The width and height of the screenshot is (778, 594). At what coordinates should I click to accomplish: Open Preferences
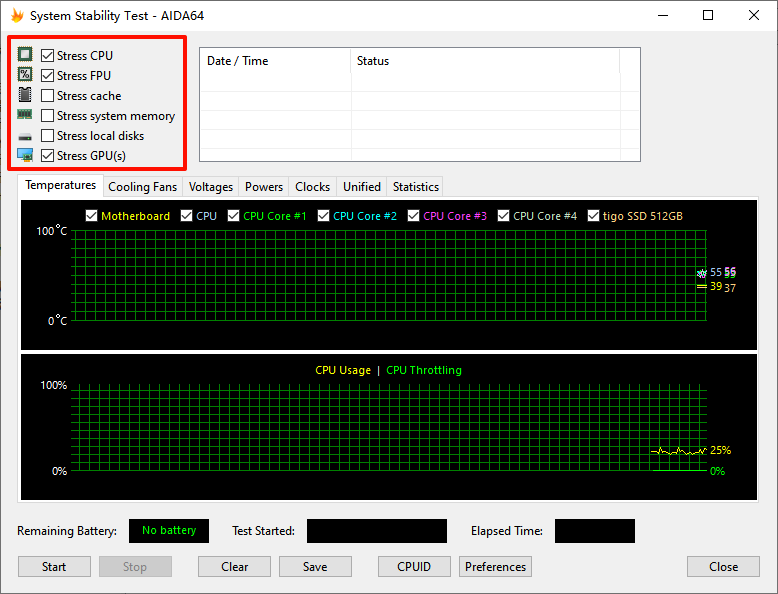[x=495, y=567]
